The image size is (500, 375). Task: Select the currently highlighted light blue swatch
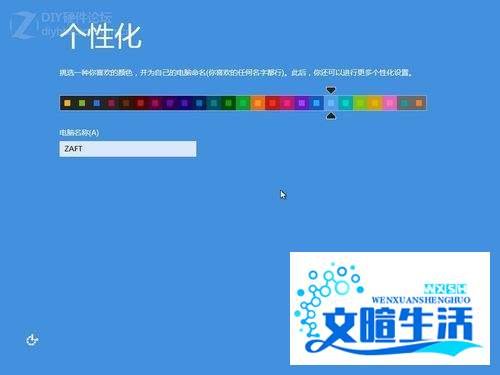tap(331, 103)
